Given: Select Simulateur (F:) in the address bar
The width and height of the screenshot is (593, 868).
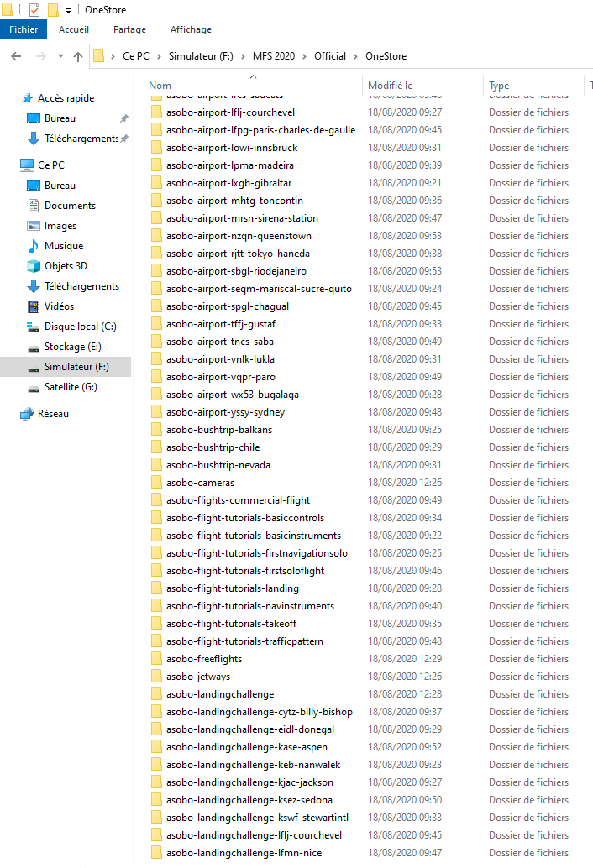Looking at the screenshot, I should point(201,56).
